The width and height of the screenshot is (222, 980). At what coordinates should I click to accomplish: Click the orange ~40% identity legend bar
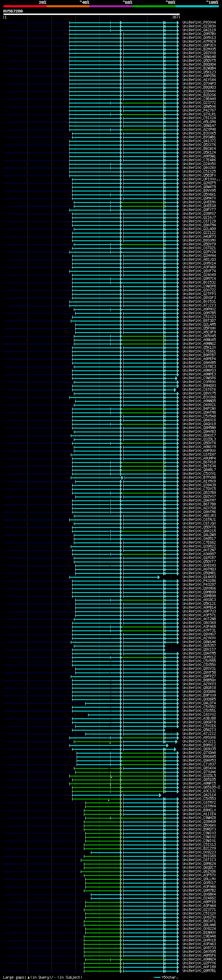coord(68,6)
